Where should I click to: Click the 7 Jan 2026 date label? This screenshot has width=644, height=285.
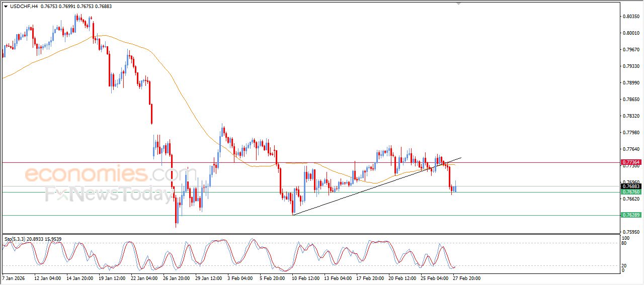[14, 277]
